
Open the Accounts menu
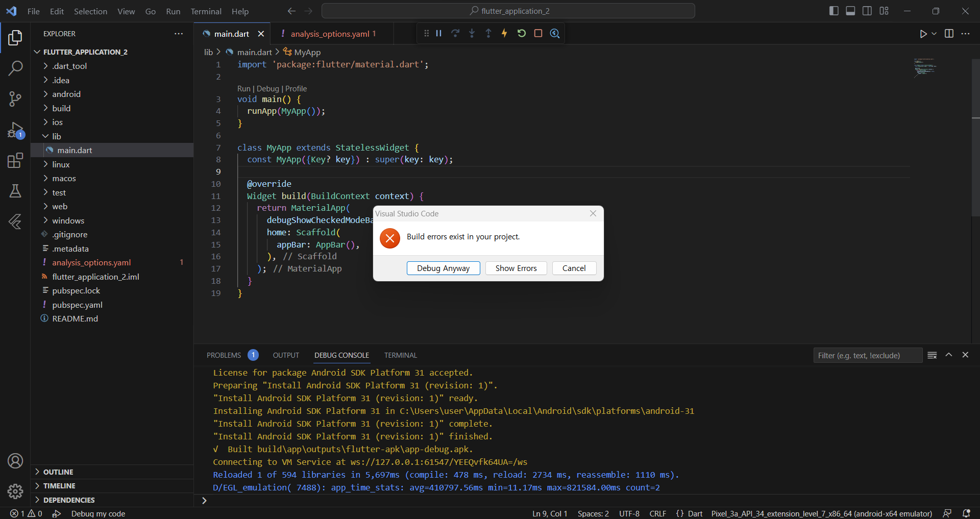pyautogui.click(x=15, y=461)
